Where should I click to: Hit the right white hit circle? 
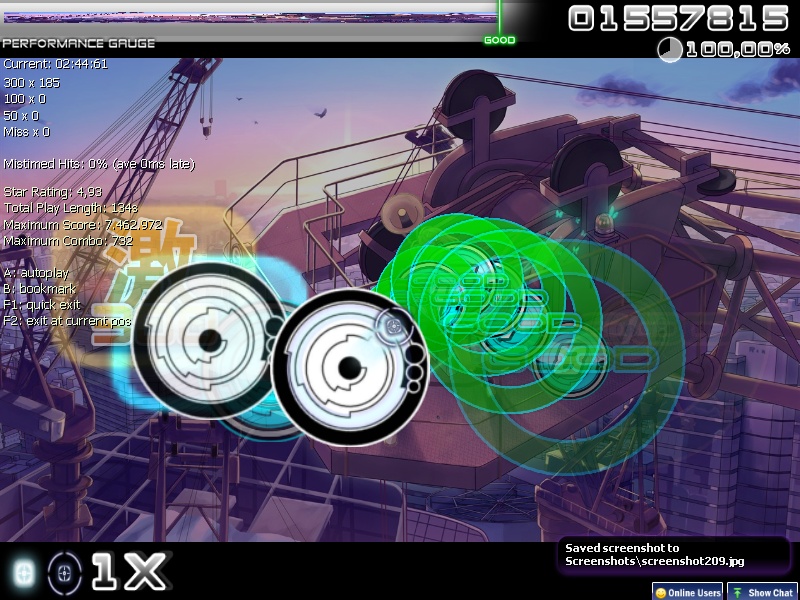point(349,367)
